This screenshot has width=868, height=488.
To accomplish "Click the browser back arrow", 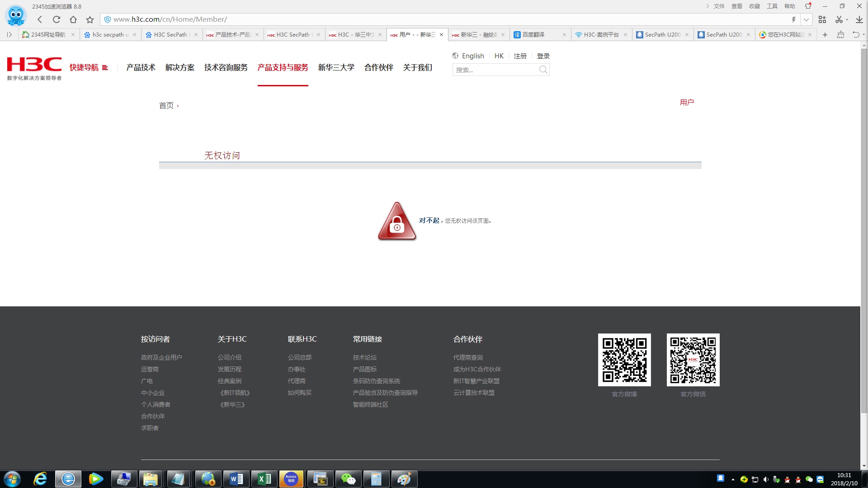I will [40, 19].
